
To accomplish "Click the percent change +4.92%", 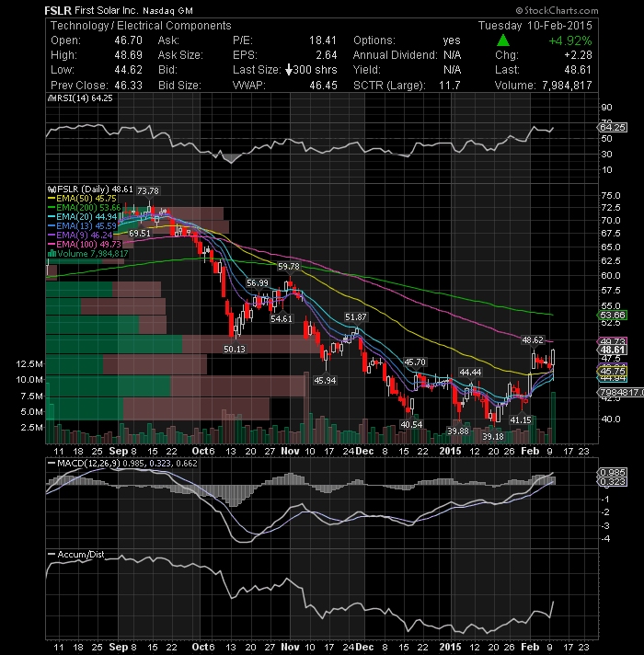I will coord(570,40).
